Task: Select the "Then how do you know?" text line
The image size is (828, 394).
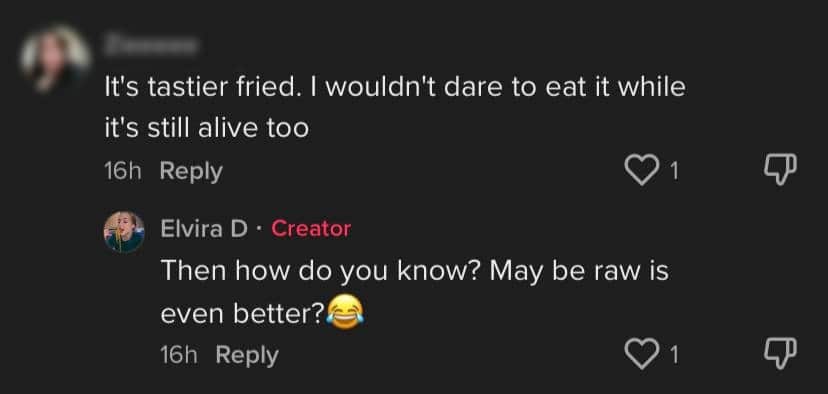Action: point(415,272)
